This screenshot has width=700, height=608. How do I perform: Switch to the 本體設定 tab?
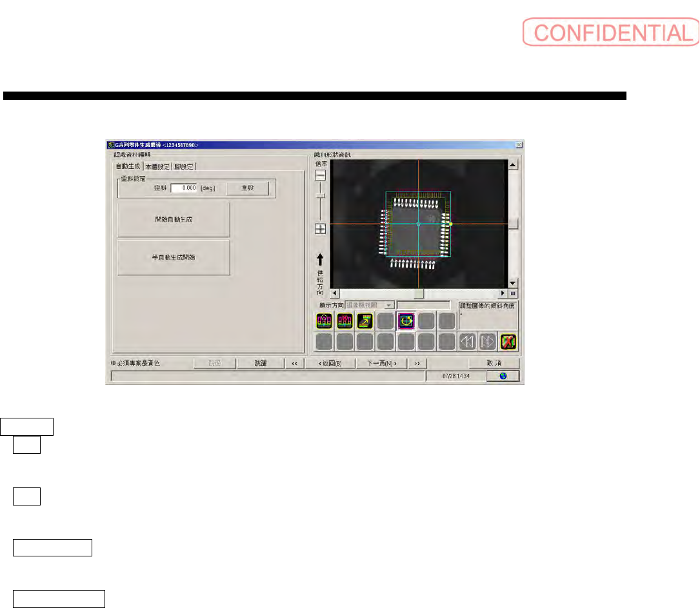pos(157,166)
